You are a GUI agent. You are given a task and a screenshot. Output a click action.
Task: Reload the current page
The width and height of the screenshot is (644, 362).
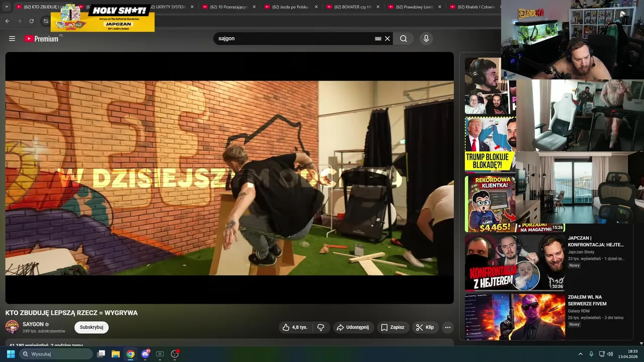point(32,21)
